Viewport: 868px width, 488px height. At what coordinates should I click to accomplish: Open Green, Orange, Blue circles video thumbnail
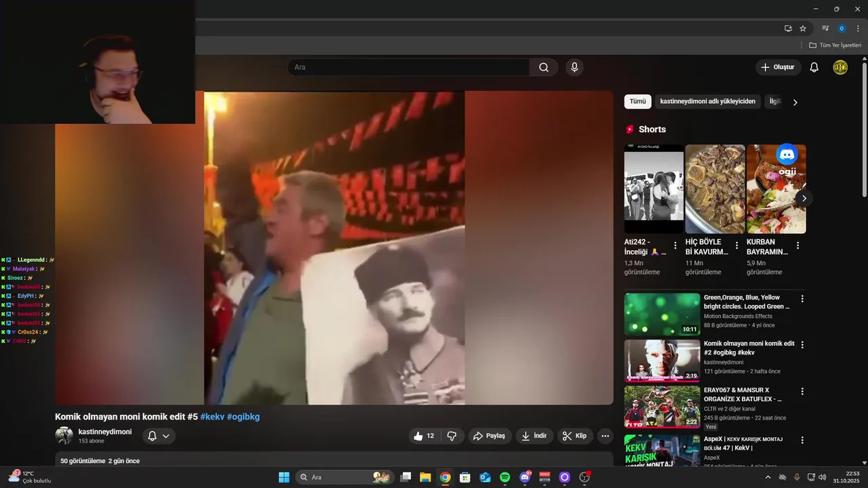click(662, 314)
